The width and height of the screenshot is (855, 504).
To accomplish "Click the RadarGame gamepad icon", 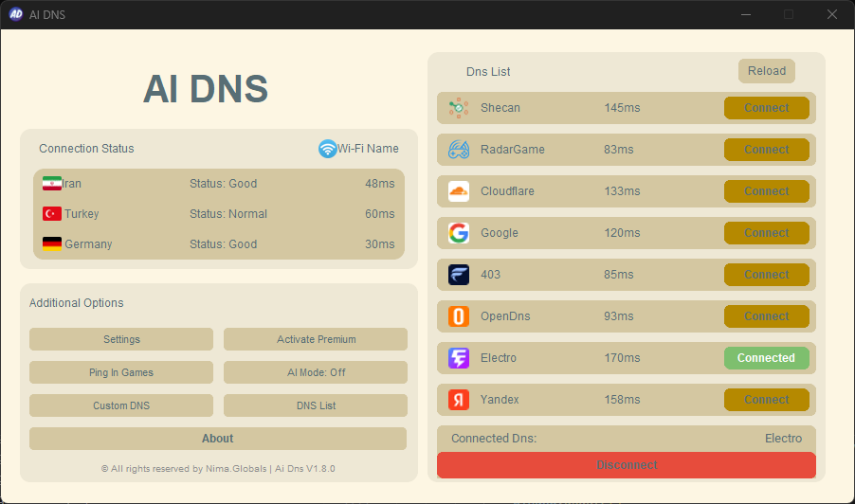I will (x=459, y=150).
